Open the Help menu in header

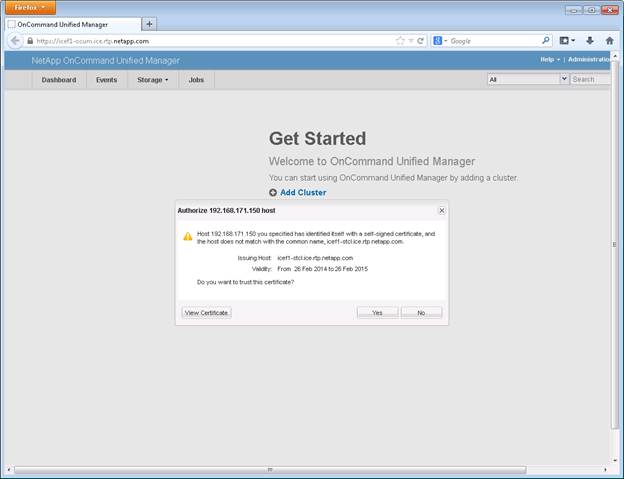tap(550, 59)
